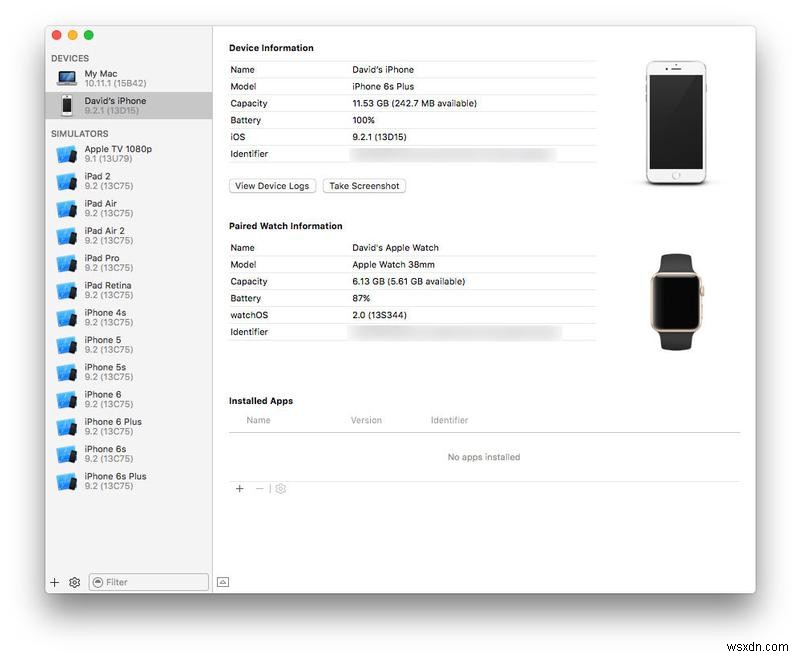Viewport: 800px width, 657px height.
Task: Click the Take Screenshot button
Action: [x=364, y=186]
